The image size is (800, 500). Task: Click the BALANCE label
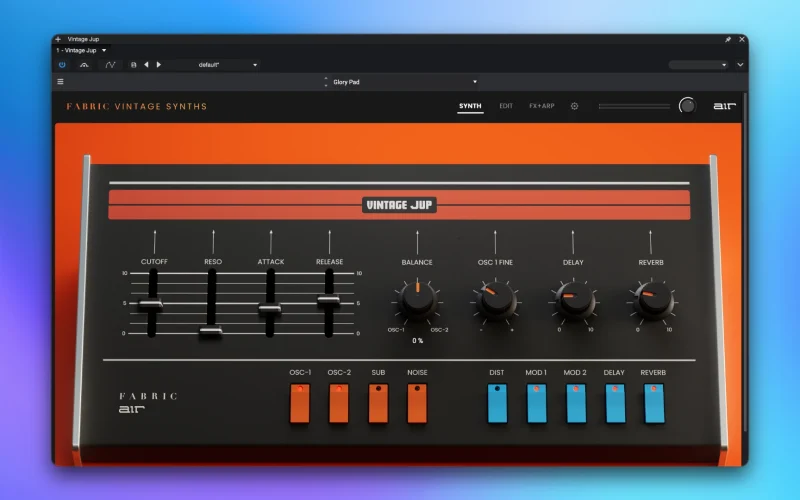417,262
